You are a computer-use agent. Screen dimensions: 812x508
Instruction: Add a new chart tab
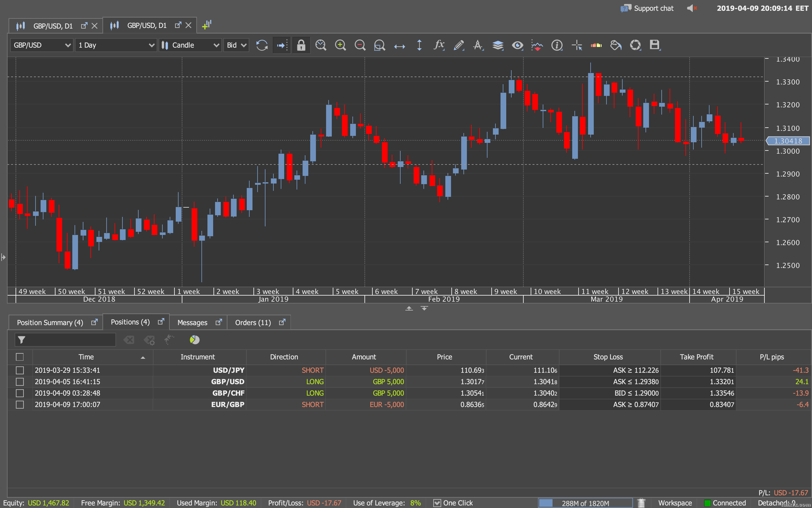tap(207, 25)
